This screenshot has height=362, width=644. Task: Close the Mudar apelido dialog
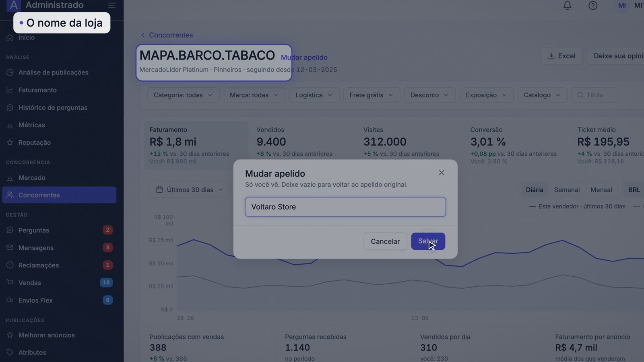(442, 173)
